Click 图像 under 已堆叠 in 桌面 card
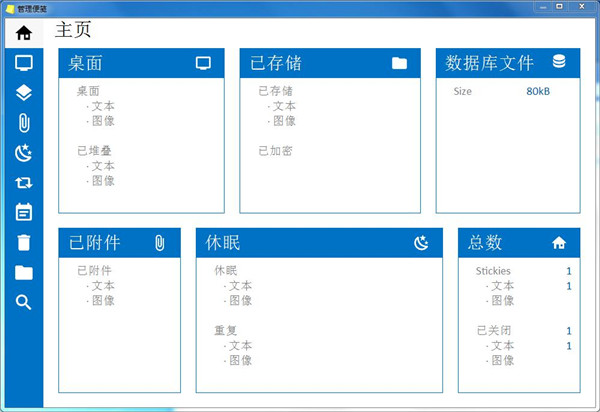Viewport: 600px width, 412px height. pos(103,181)
